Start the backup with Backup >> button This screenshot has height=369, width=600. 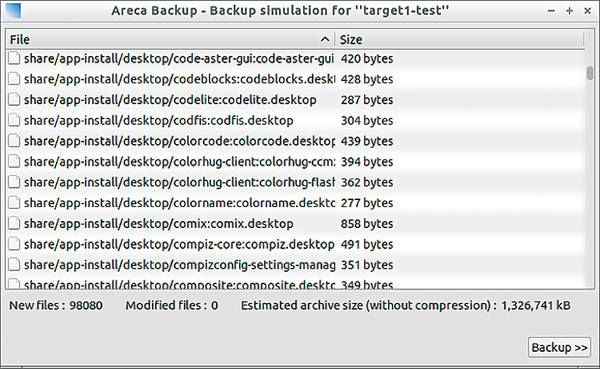click(x=559, y=347)
